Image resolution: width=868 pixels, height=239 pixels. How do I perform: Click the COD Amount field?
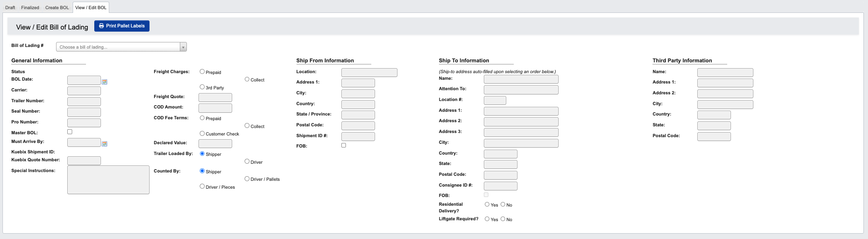(x=215, y=108)
